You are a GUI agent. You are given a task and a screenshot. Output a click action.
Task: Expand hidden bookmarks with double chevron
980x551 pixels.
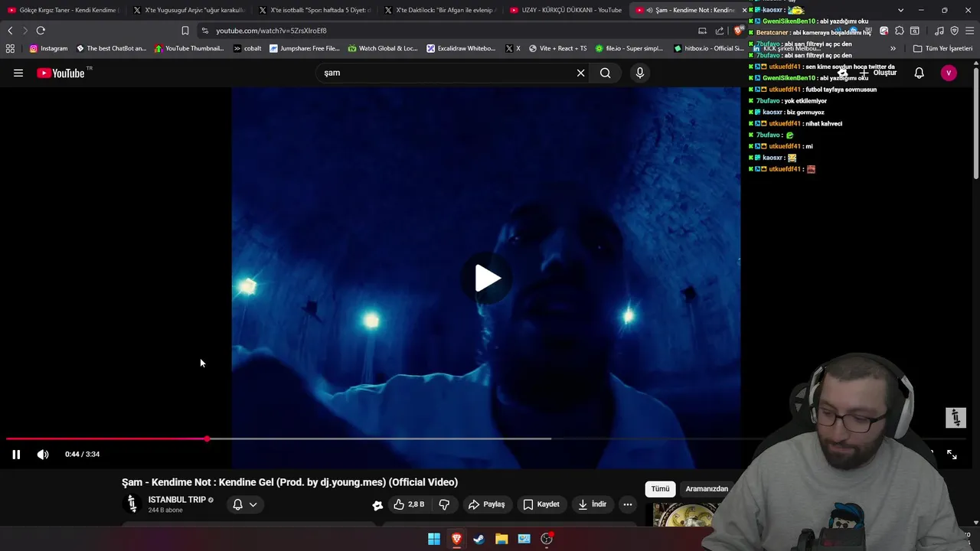pos(893,48)
